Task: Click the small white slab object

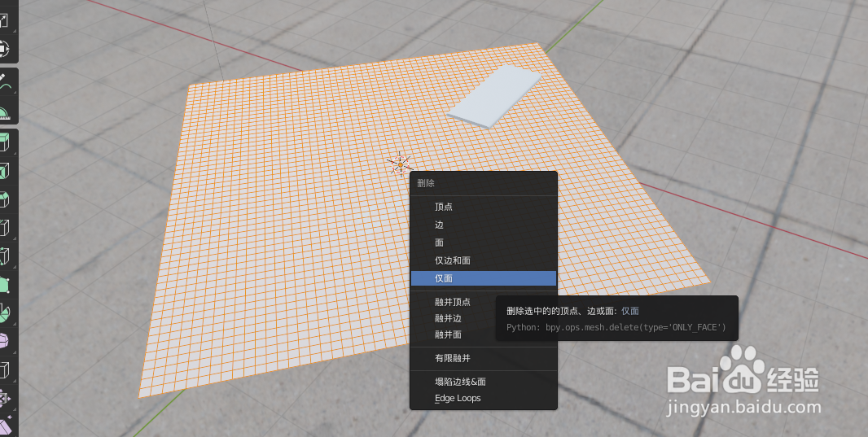Action: tap(494, 97)
